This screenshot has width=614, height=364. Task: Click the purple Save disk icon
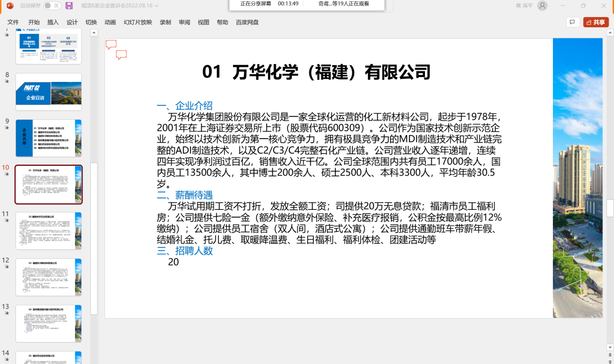tap(69, 6)
